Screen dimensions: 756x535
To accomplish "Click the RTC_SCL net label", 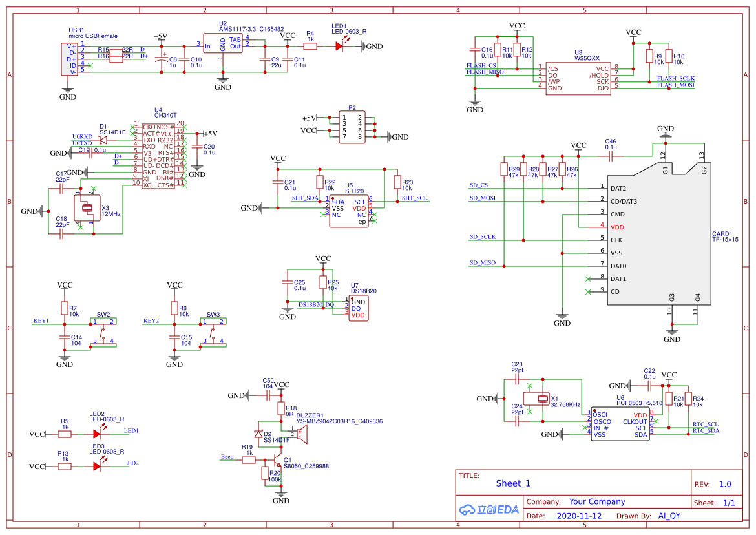I will pos(706,424).
